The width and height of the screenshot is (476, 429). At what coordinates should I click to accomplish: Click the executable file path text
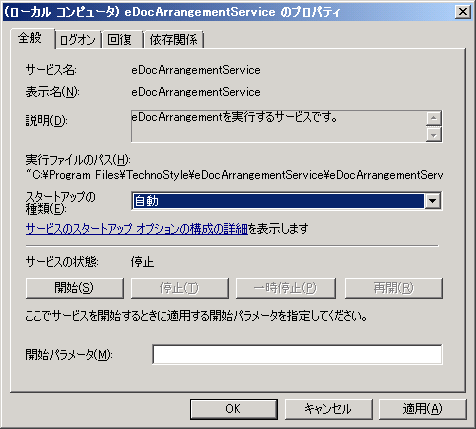(x=235, y=175)
